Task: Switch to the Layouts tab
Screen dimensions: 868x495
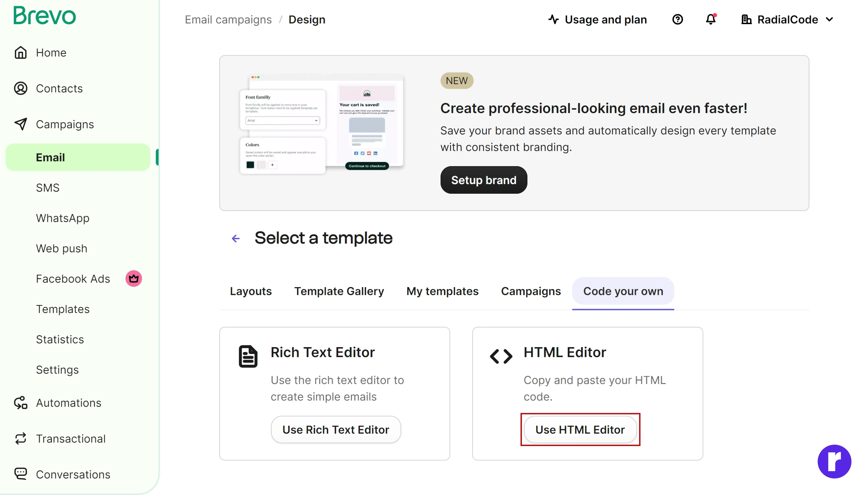Action: 251,291
